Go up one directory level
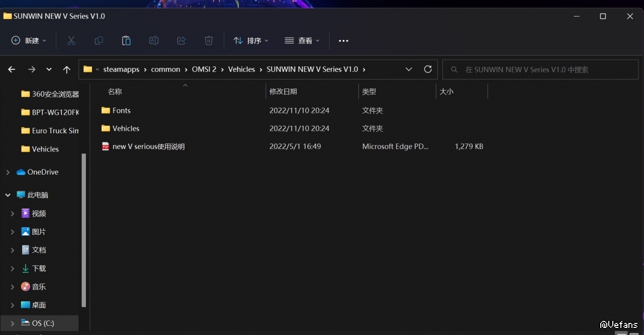 pos(67,69)
